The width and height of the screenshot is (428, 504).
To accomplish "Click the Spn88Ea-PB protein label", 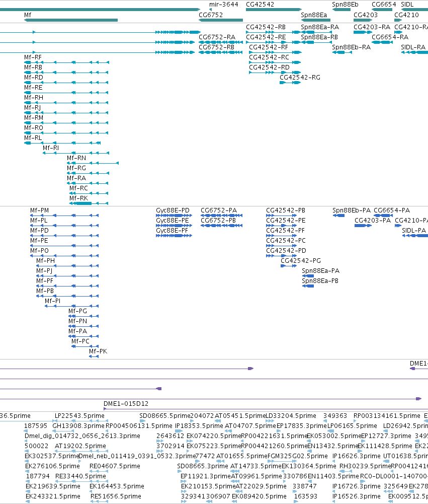I will click(x=320, y=280).
